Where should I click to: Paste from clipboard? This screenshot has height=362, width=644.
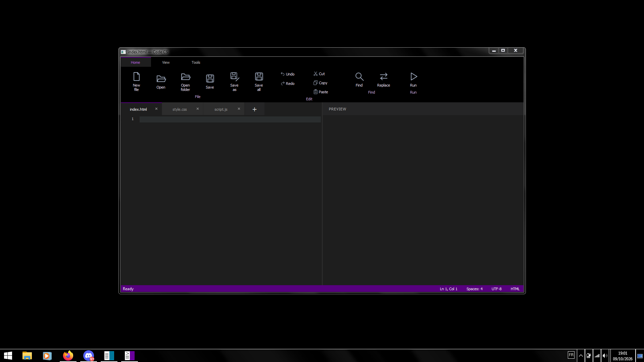[321, 92]
